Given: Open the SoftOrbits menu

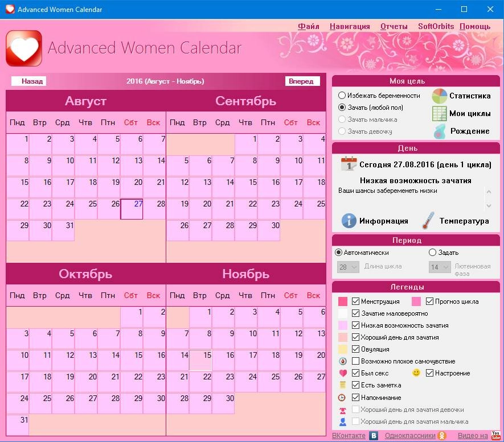Looking at the screenshot, I should point(436,26).
